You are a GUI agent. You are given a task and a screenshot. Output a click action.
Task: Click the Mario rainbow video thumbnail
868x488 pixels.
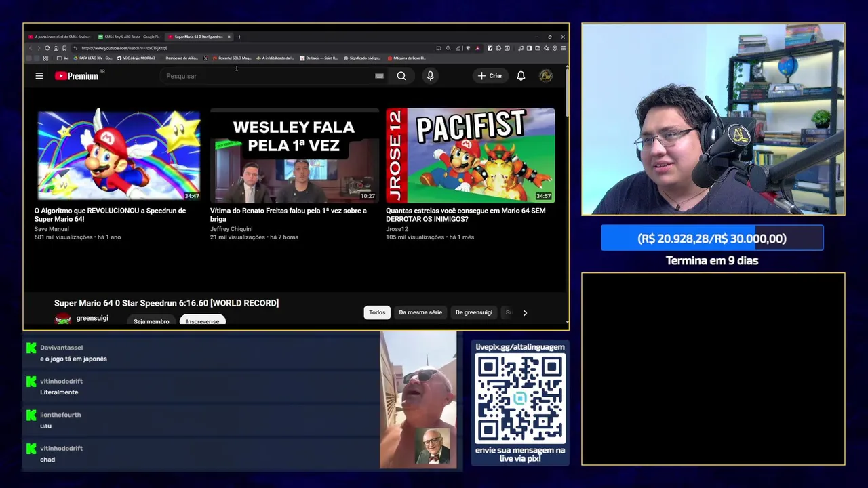pyautogui.click(x=119, y=155)
